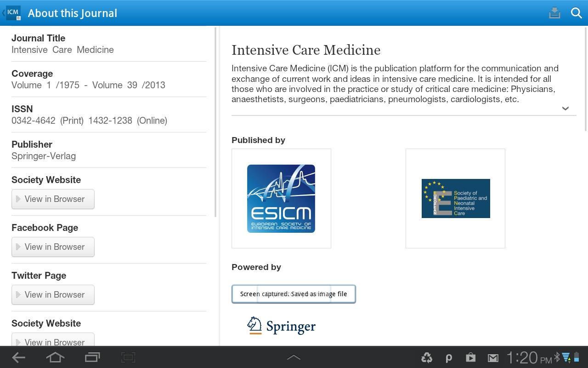This screenshot has width=588, height=368.
Task: View Twitter Page in browser
Action: pyautogui.click(x=53, y=295)
